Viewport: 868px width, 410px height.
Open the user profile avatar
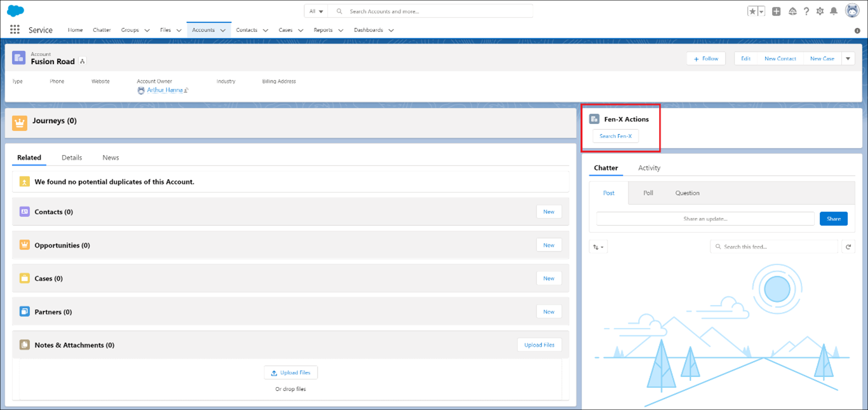point(852,11)
